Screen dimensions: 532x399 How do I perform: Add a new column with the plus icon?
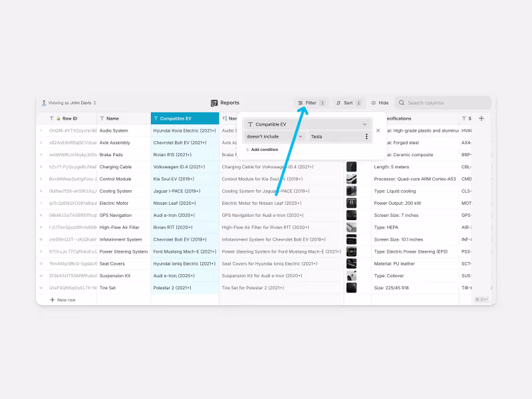[481, 118]
